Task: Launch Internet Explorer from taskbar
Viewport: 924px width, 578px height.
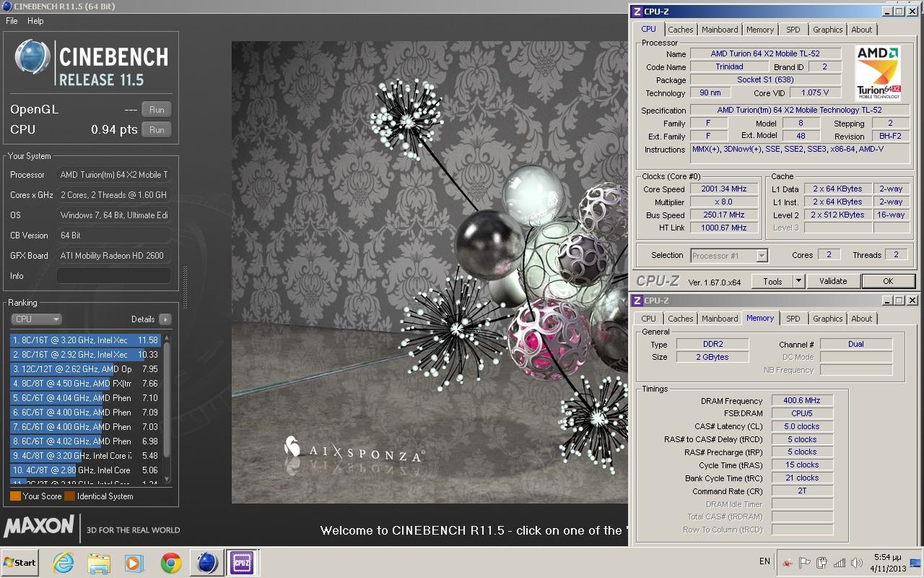Action: pos(63,563)
